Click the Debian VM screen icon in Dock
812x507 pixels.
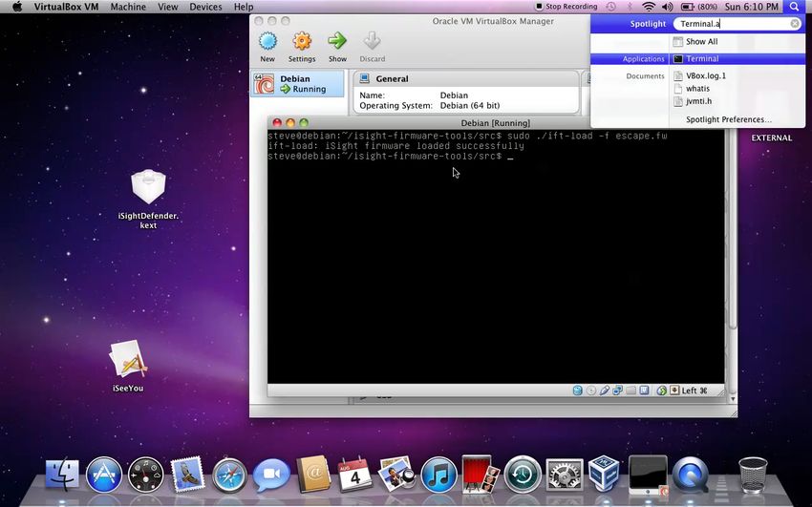(x=648, y=475)
